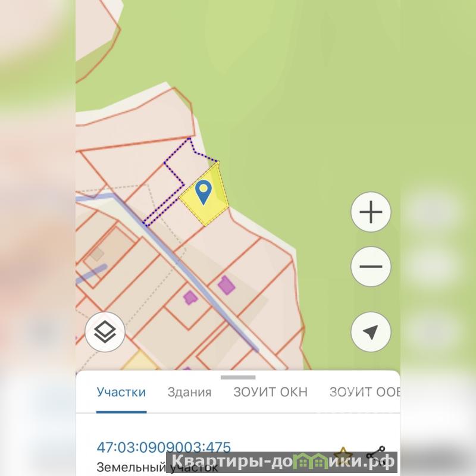The height and width of the screenshot is (476, 476).
Task: Tap the bottom sheet drag handle
Action: pos(238,377)
